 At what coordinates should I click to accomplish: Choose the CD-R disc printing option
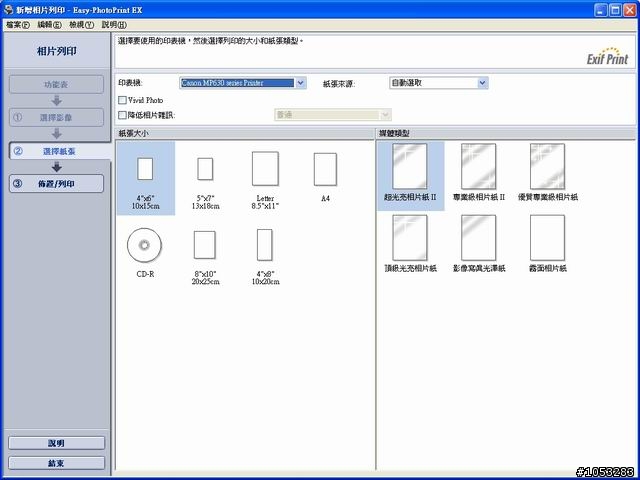click(x=145, y=253)
